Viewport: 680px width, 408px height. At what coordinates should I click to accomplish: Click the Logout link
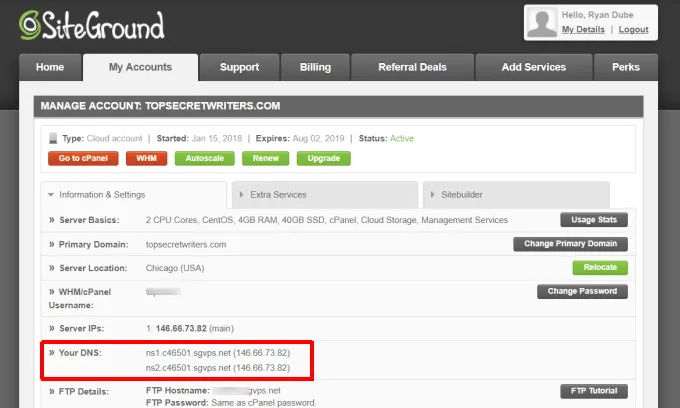click(x=633, y=30)
